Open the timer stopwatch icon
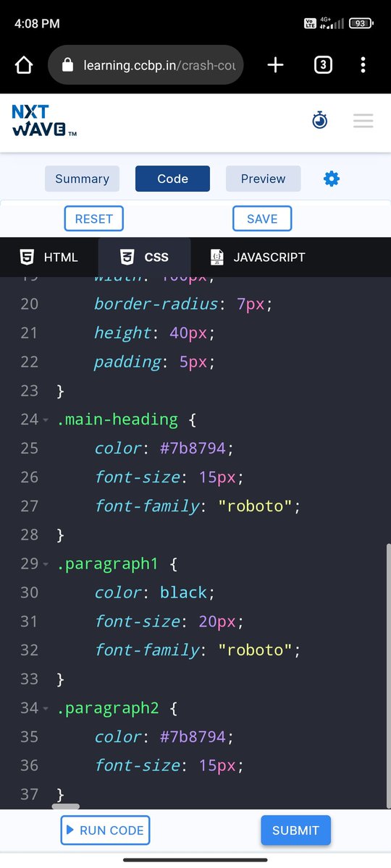This screenshot has height=868, width=391. pyautogui.click(x=320, y=121)
